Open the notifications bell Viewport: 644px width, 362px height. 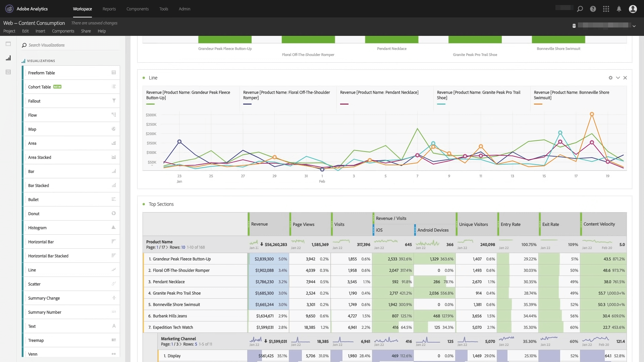coord(619,9)
